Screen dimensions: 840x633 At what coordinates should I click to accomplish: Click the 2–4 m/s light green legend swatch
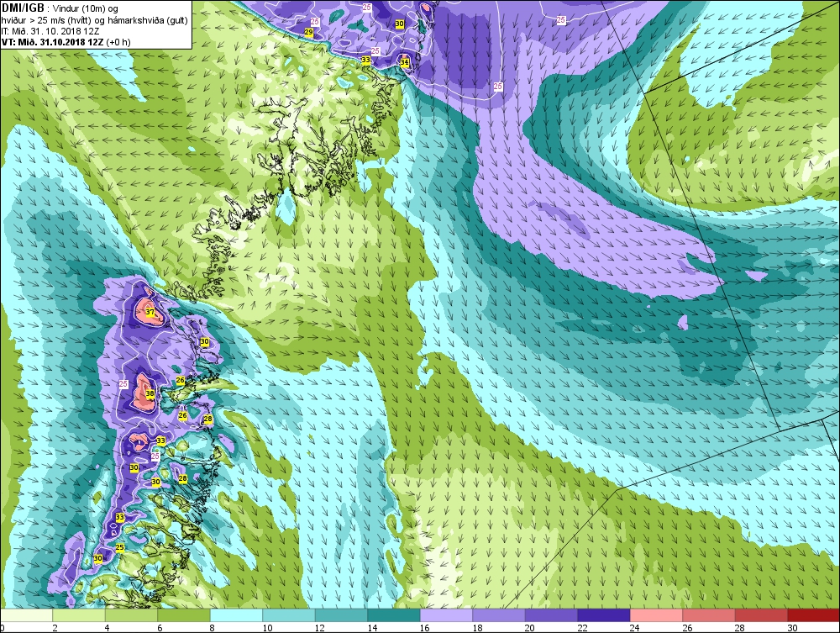pyautogui.click(x=79, y=615)
